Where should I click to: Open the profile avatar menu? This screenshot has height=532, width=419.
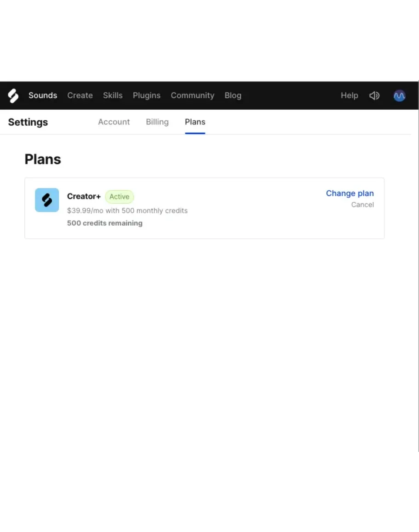(399, 96)
